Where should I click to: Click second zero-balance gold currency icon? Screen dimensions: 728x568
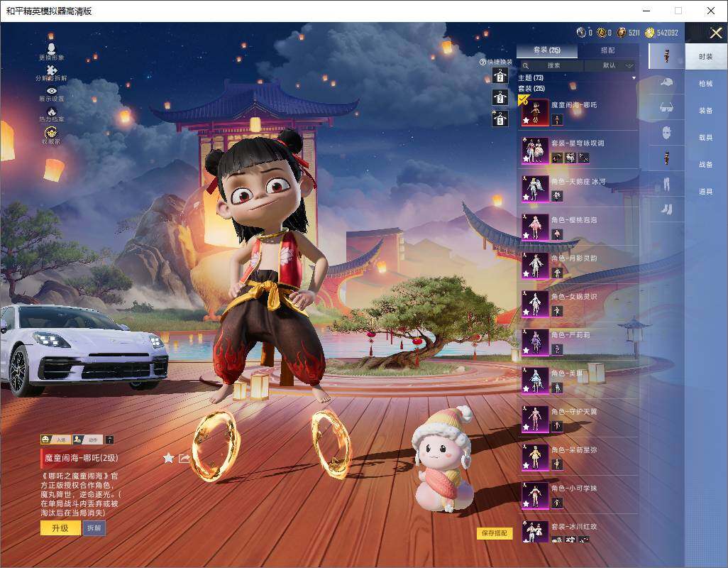coord(601,33)
